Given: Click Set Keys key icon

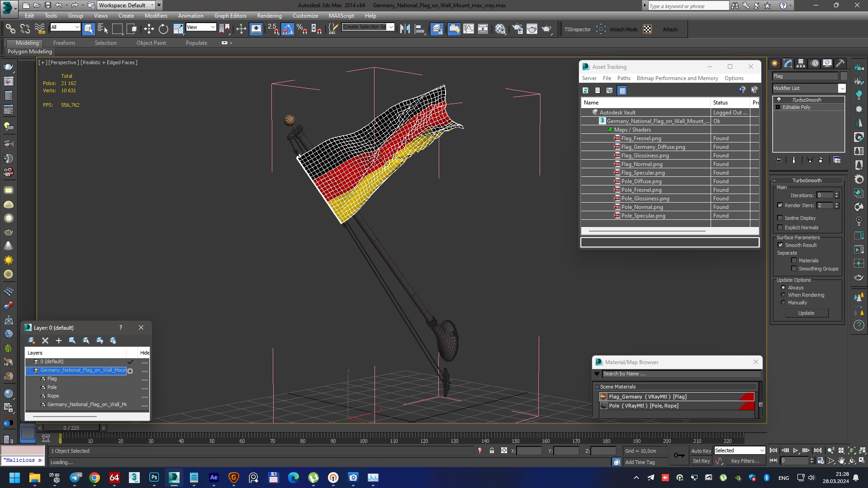Looking at the screenshot, I should 679,455.
